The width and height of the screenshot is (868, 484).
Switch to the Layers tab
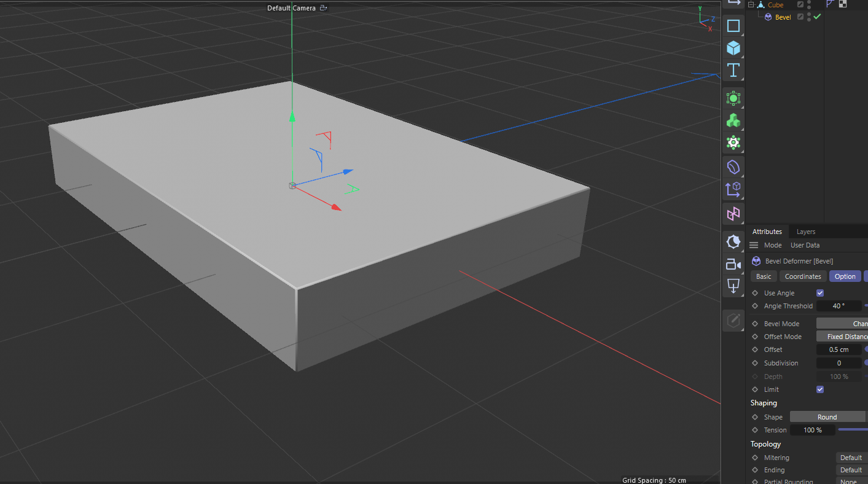coord(805,232)
